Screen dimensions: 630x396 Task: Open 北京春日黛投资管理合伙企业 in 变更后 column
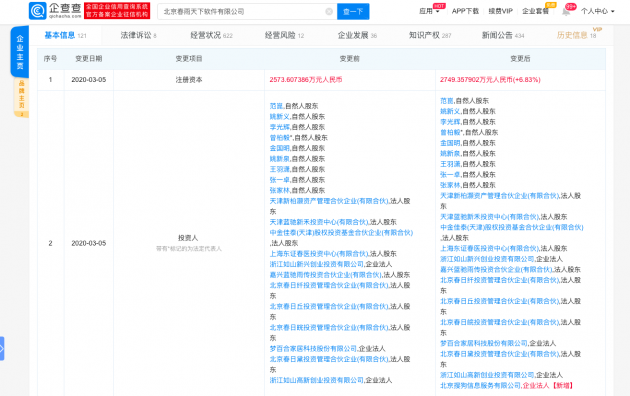click(x=500, y=354)
